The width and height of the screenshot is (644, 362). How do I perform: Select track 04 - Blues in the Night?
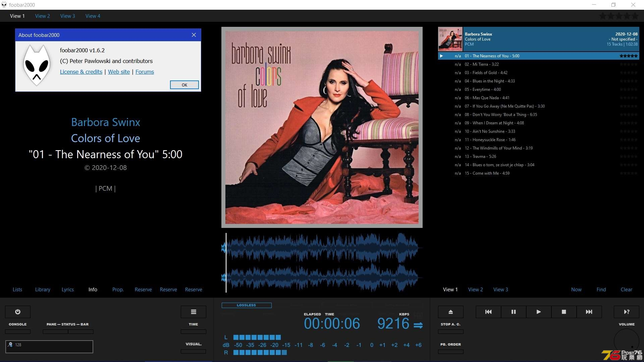point(539,81)
